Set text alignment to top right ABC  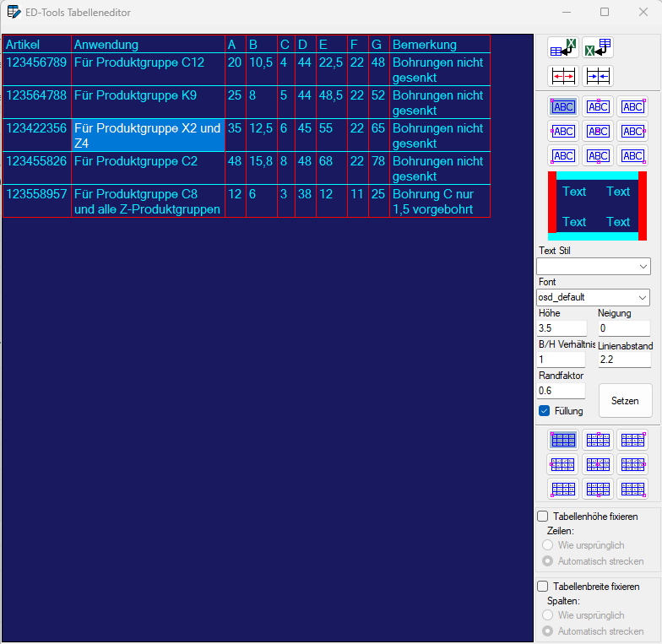tap(632, 106)
